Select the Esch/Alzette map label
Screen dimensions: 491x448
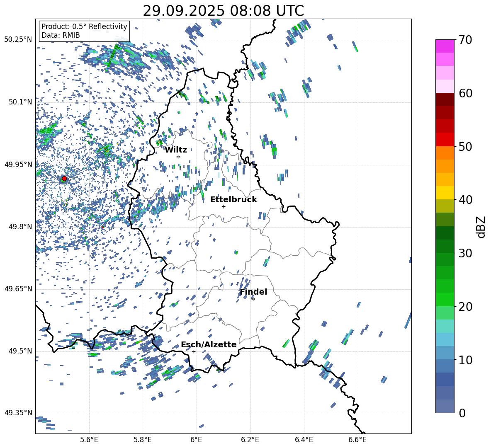click(209, 344)
